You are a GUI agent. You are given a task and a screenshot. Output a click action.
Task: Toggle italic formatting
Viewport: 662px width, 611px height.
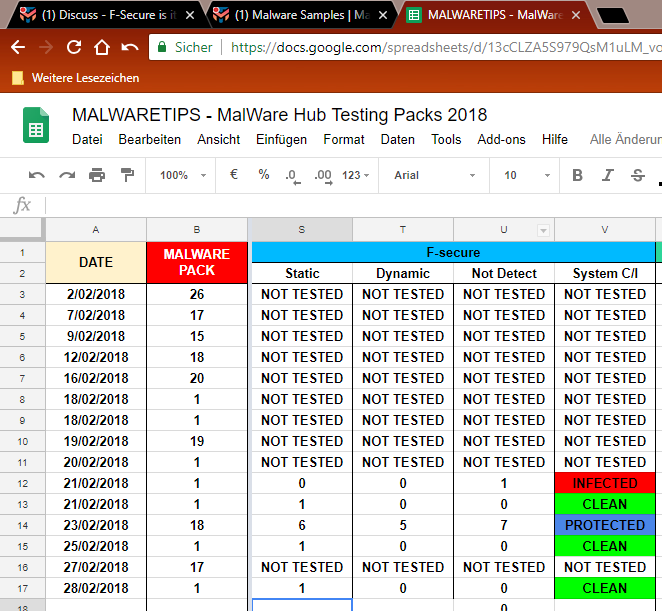(607, 175)
